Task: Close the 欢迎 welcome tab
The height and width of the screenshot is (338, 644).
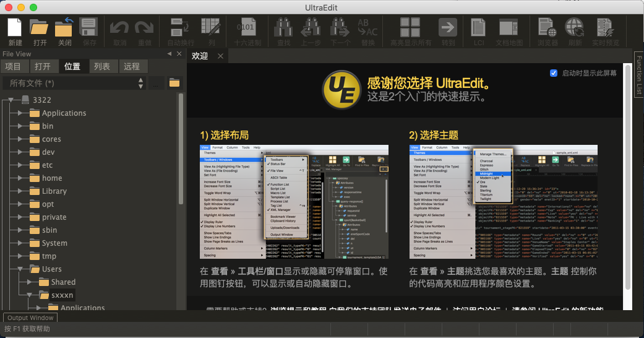Action: point(220,56)
